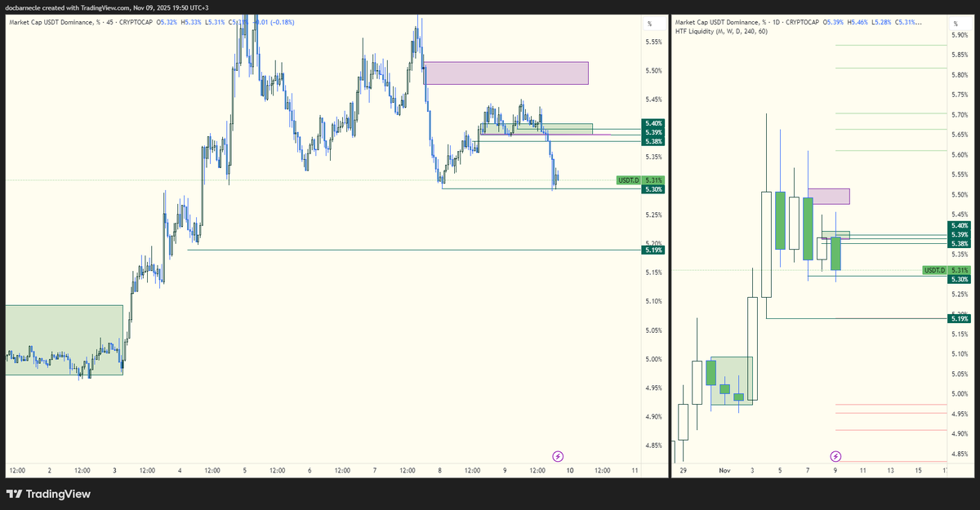The height and width of the screenshot is (510, 980).
Task: Select the 5.38% price label on the 1D chart
Action: [958, 243]
